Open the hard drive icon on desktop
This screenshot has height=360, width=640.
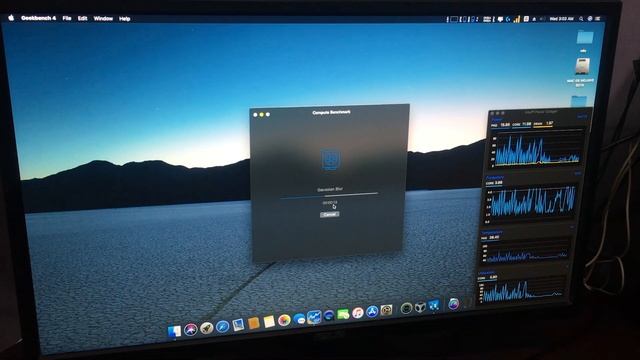pyautogui.click(x=582, y=67)
